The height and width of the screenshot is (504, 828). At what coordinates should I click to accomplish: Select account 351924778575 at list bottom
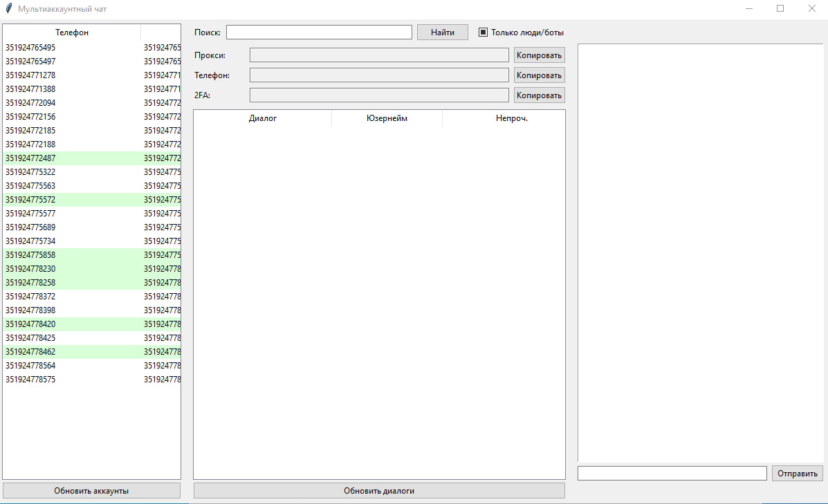click(30, 380)
